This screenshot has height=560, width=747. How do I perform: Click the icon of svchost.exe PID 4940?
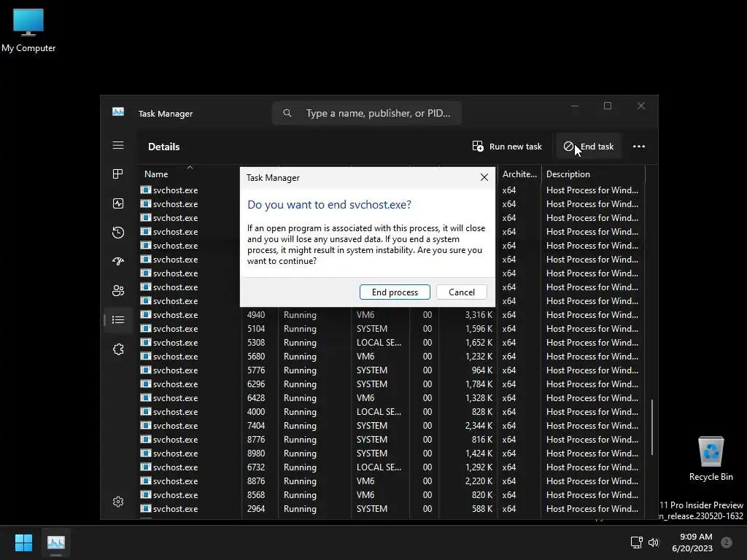coord(146,314)
